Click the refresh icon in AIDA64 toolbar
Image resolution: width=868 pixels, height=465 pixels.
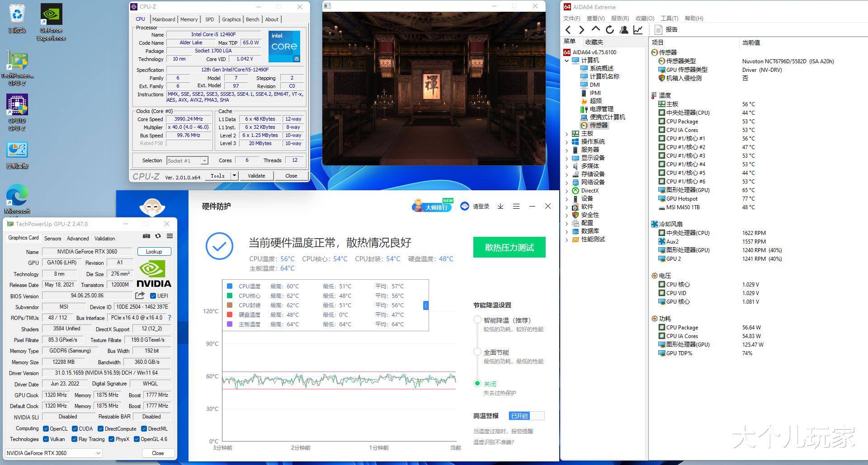coord(609,29)
